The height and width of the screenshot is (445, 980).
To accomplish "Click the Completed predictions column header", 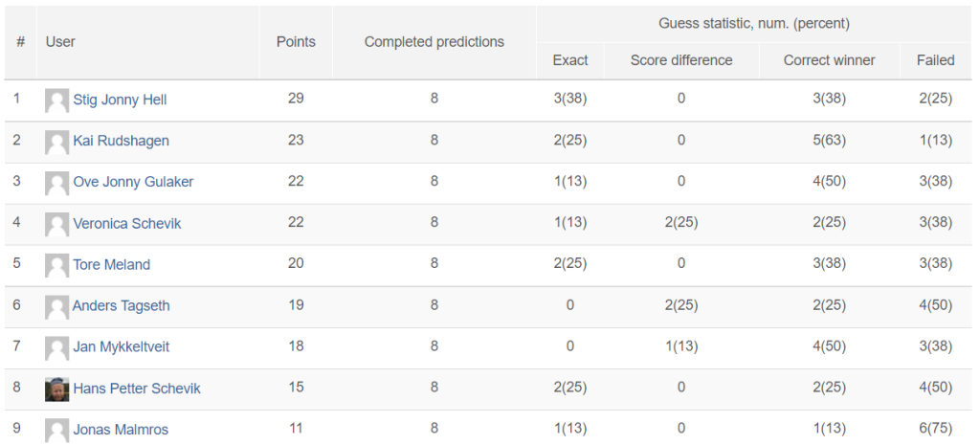I will [434, 42].
